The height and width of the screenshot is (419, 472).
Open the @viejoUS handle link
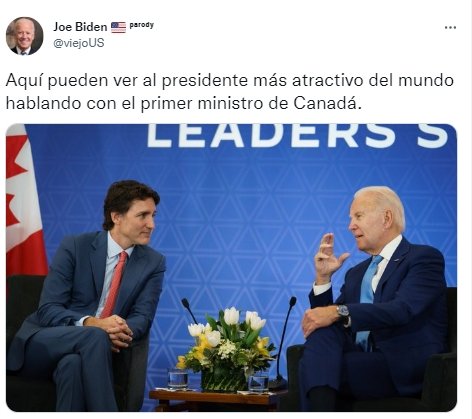tap(79, 43)
